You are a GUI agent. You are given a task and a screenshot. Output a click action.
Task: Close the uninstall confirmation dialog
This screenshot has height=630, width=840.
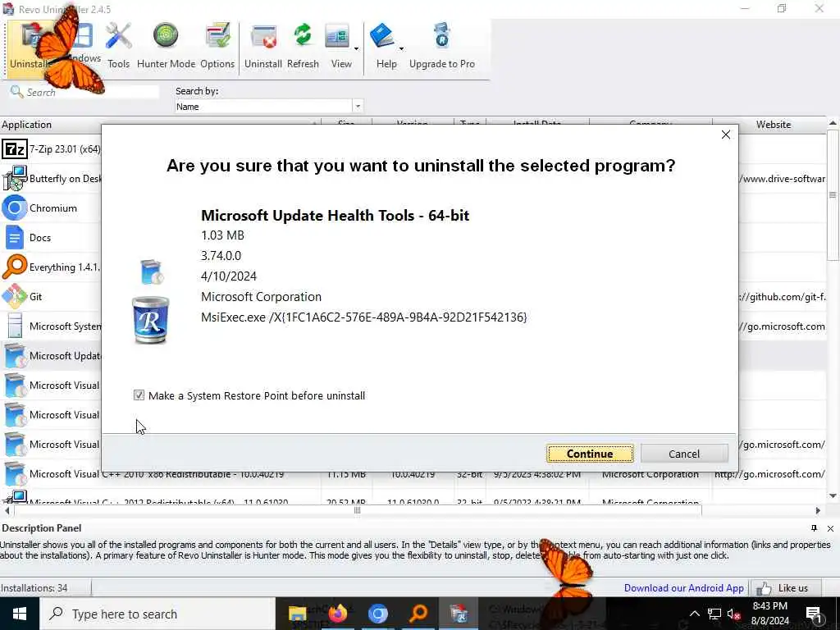725,135
